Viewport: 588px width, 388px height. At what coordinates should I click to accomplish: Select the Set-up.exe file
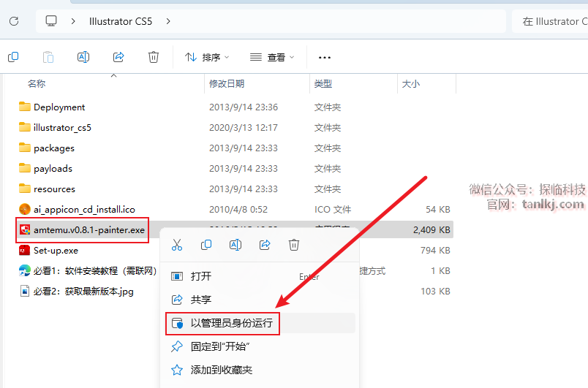click(x=56, y=251)
